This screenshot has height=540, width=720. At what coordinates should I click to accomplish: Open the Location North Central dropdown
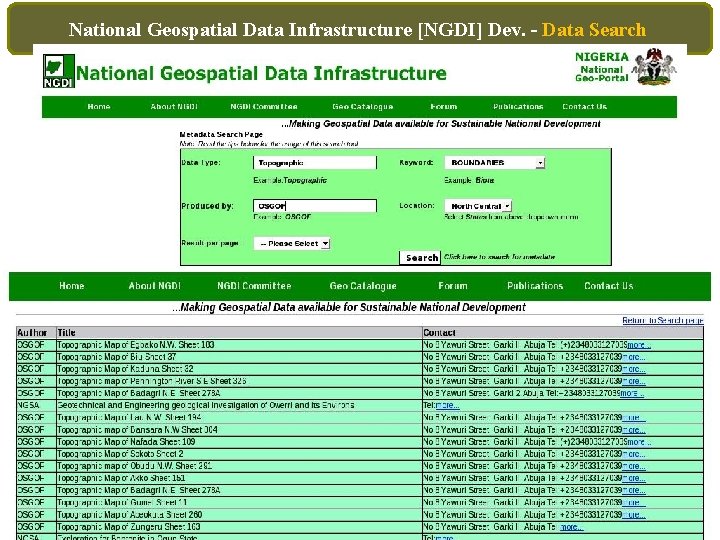478,206
